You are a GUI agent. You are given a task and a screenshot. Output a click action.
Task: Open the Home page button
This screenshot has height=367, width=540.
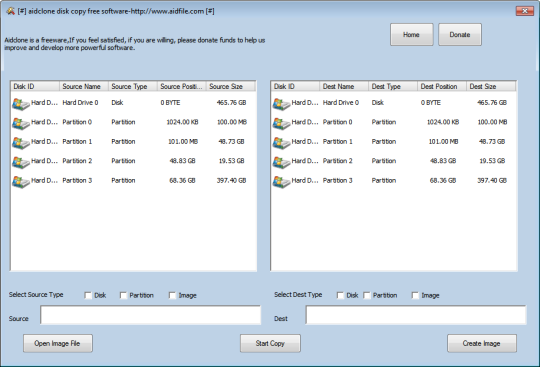(x=412, y=34)
